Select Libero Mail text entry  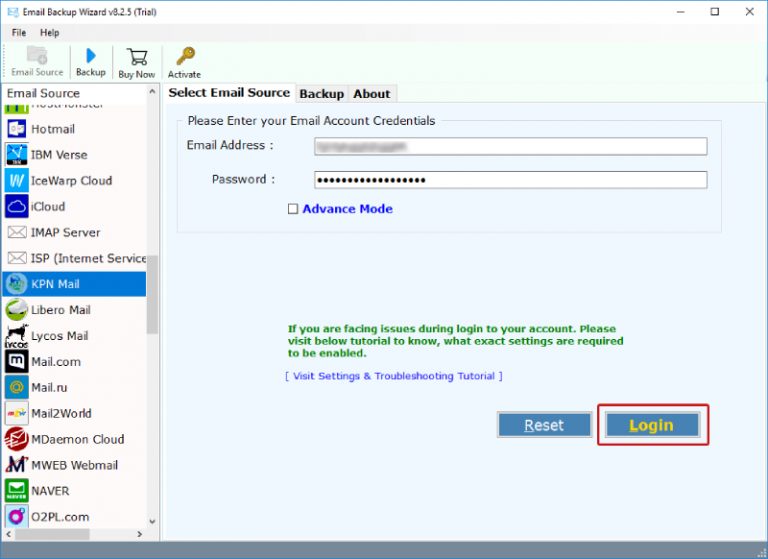pyautogui.click(x=61, y=310)
